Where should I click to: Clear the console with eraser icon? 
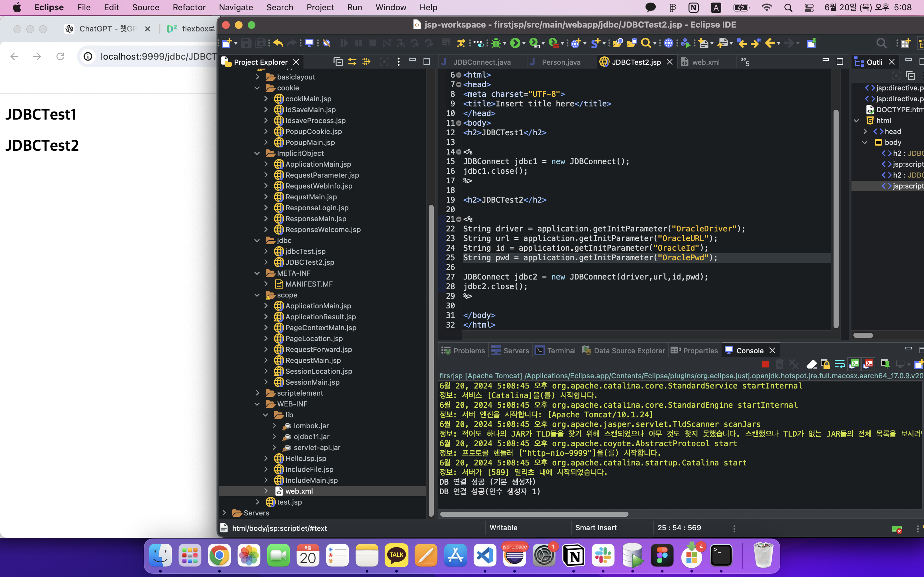pos(811,364)
